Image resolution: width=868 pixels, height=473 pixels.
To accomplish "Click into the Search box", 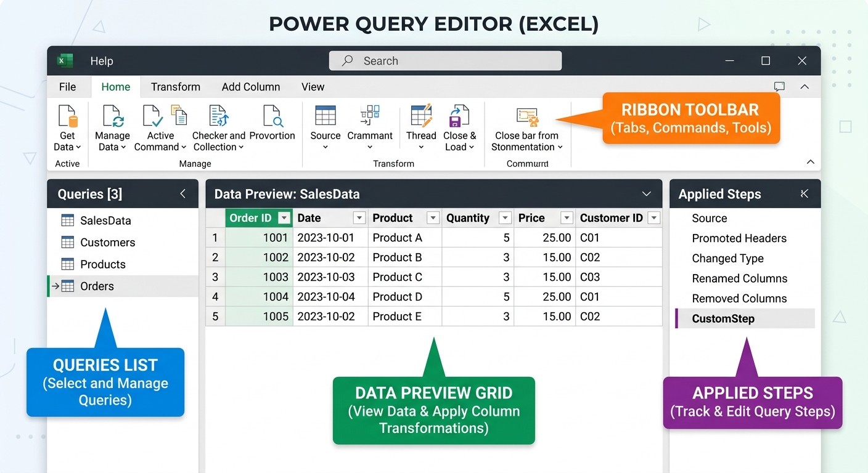I will 445,60.
